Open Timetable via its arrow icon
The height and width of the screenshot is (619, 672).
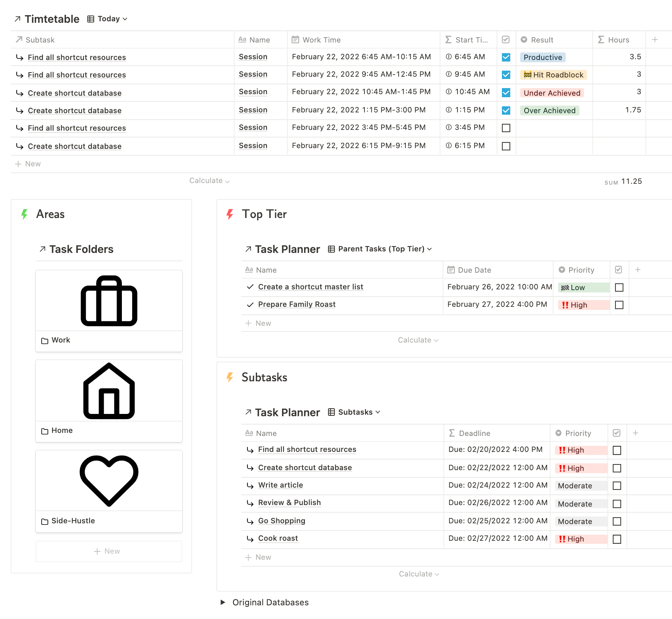point(17,18)
